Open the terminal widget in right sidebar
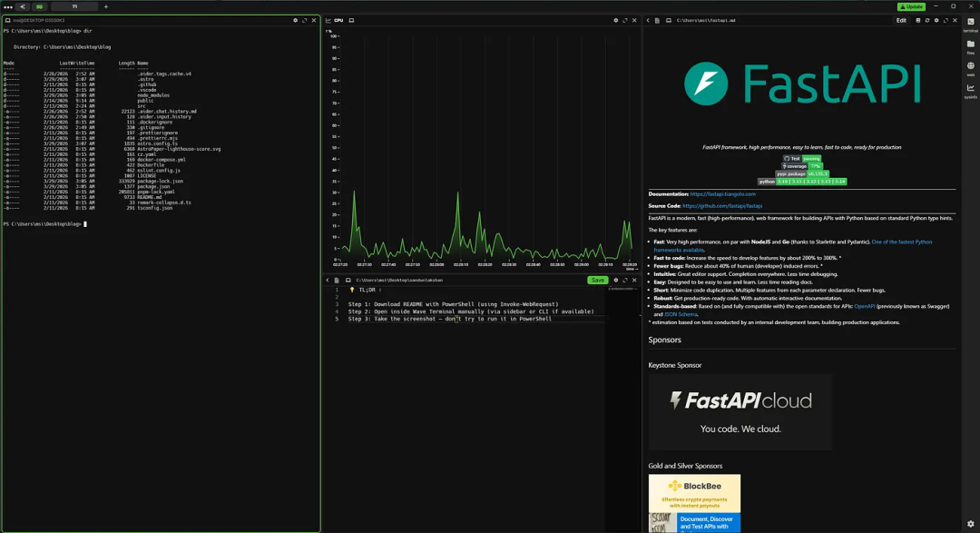This screenshot has height=533, width=980. (971, 25)
